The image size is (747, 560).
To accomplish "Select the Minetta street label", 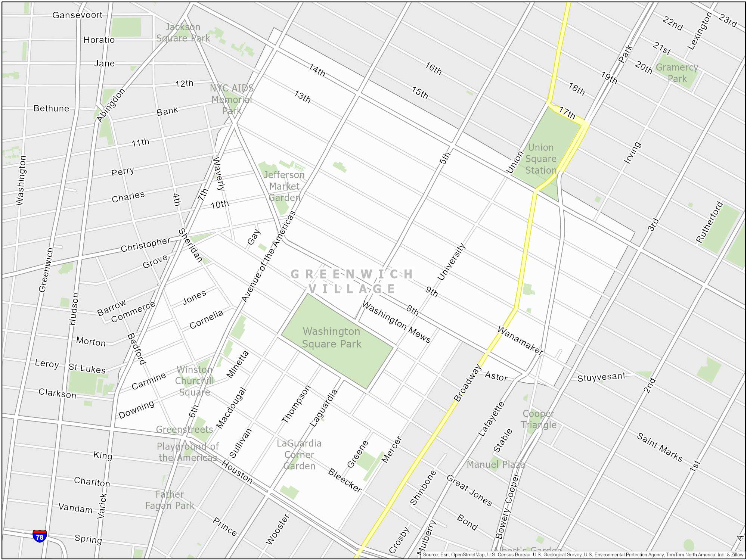I will pos(238,364).
